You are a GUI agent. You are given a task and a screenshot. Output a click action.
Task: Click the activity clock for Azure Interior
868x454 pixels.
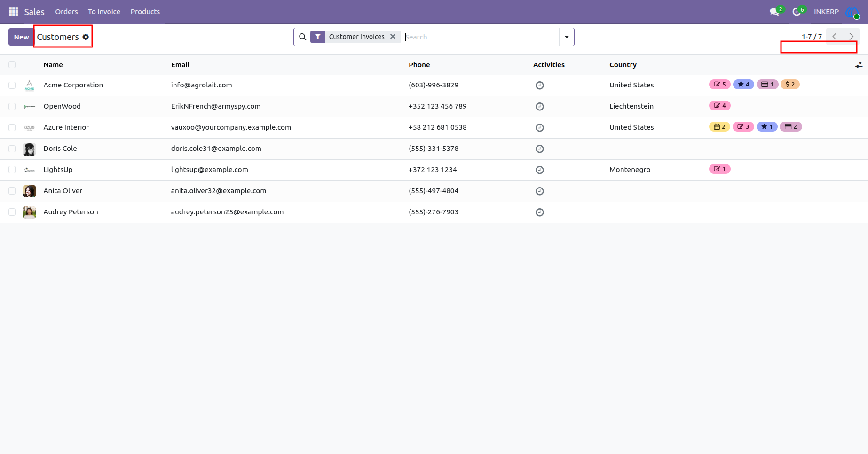pyautogui.click(x=540, y=127)
